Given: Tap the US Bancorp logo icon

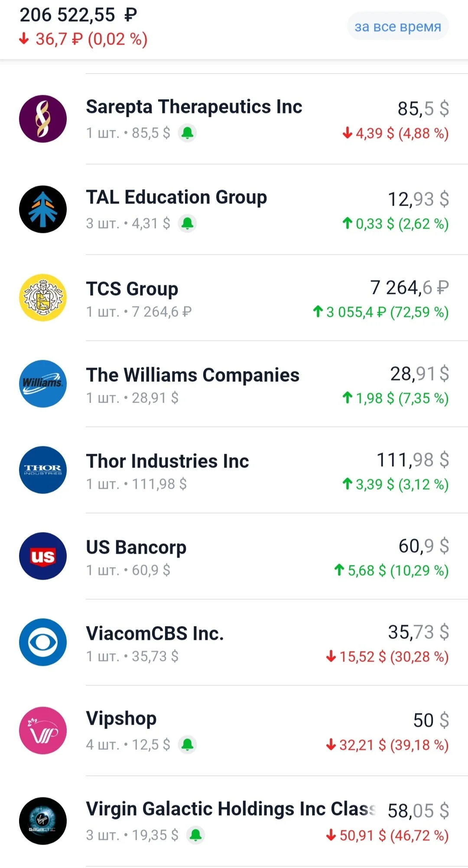Looking at the screenshot, I should click(x=43, y=556).
